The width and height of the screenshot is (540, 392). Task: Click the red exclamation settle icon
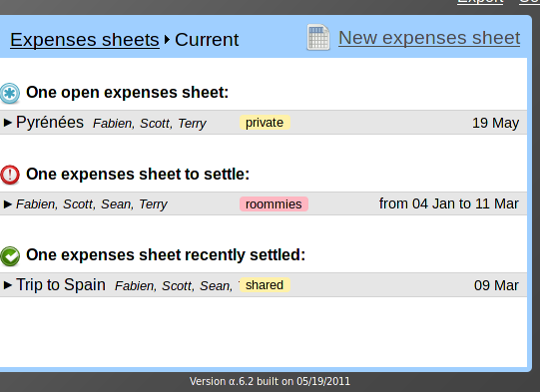[x=10, y=175]
